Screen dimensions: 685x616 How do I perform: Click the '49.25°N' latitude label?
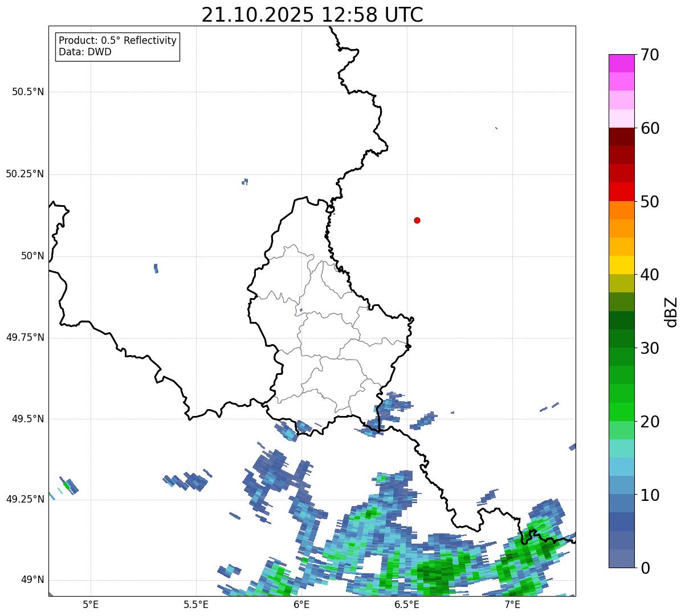25,500
